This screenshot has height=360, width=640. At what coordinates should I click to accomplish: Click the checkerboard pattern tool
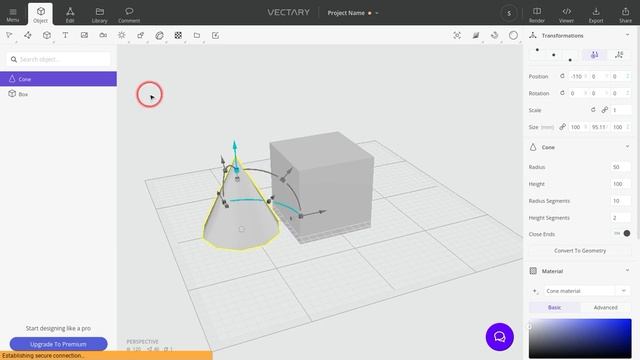click(x=178, y=36)
